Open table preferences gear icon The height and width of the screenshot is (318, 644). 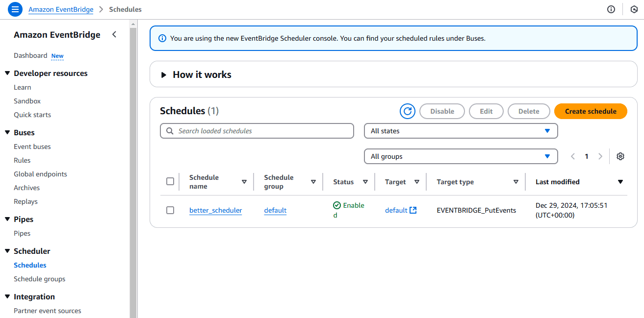pyautogui.click(x=620, y=156)
